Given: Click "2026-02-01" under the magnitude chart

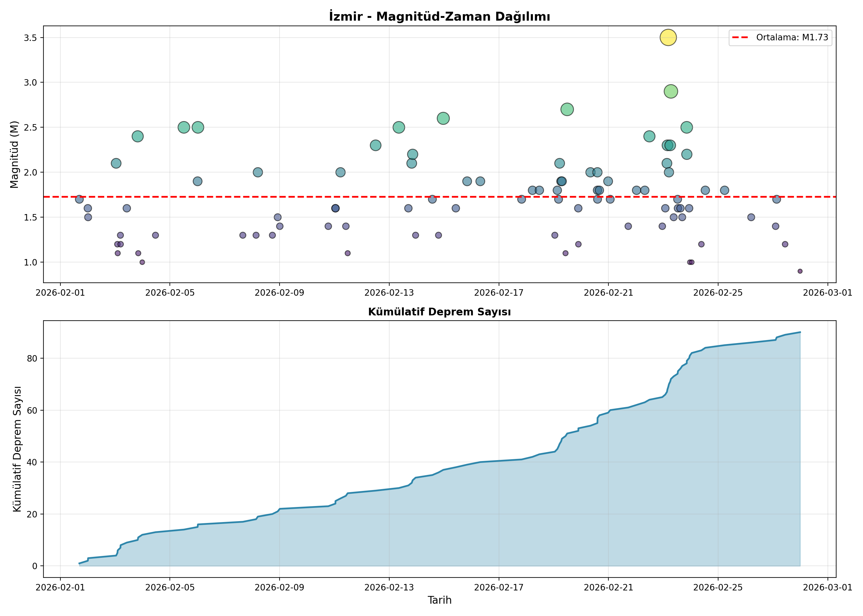Looking at the screenshot, I should click(60, 293).
